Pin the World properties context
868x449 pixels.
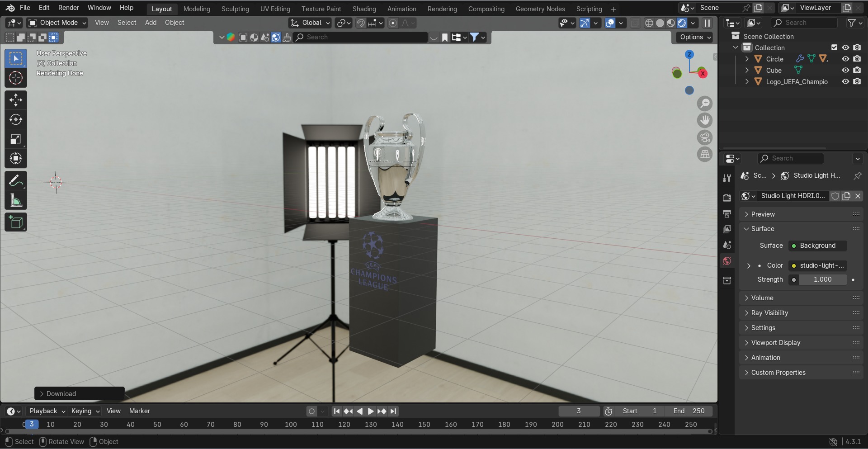click(x=857, y=175)
